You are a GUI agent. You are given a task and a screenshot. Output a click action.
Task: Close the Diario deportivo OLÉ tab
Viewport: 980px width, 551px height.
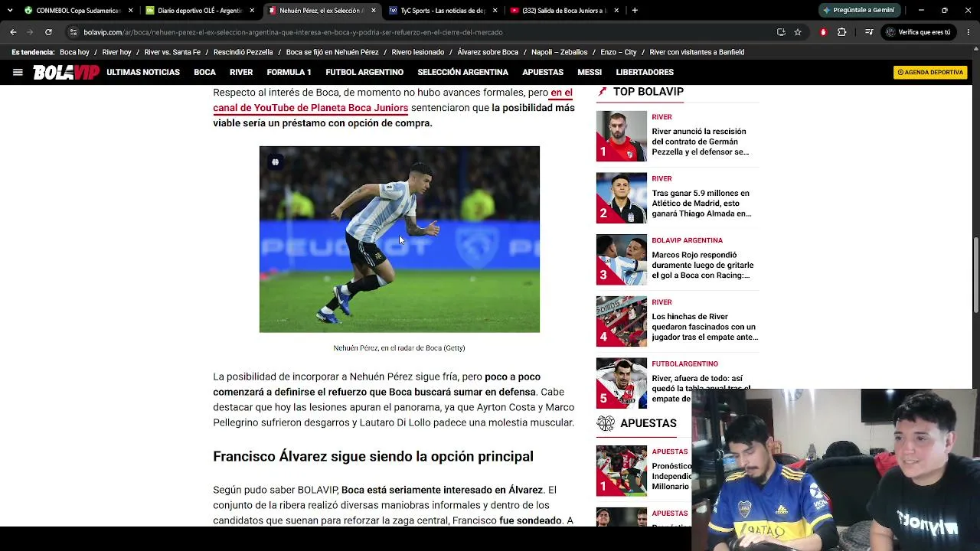[252, 11]
